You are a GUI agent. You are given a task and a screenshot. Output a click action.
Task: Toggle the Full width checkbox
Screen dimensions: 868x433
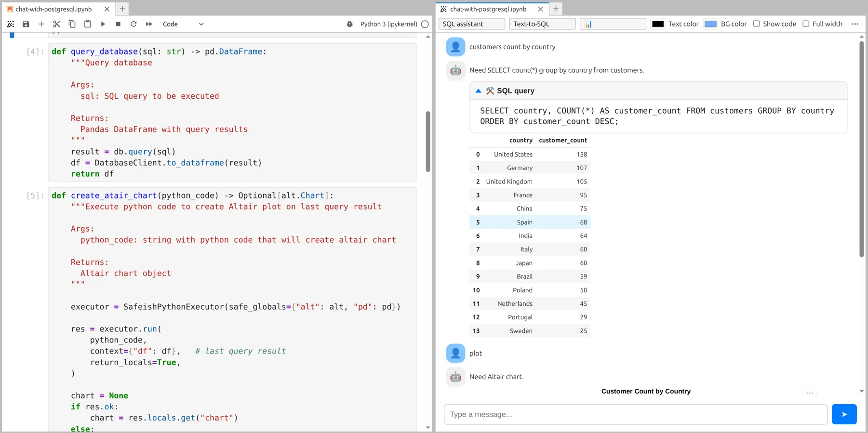click(806, 24)
